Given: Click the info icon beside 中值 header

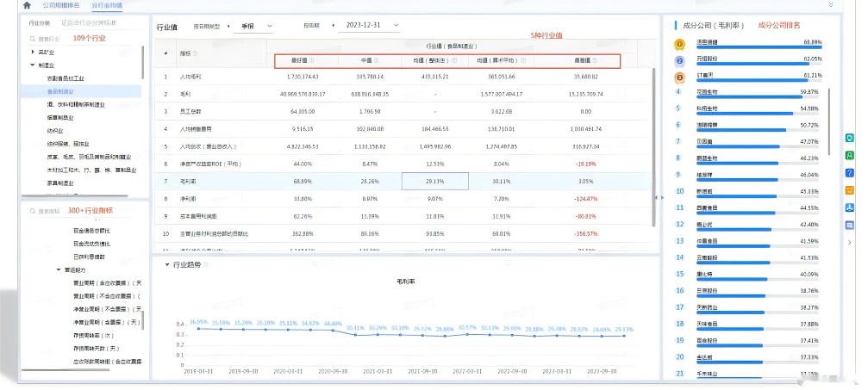Looking at the screenshot, I should (378, 61).
